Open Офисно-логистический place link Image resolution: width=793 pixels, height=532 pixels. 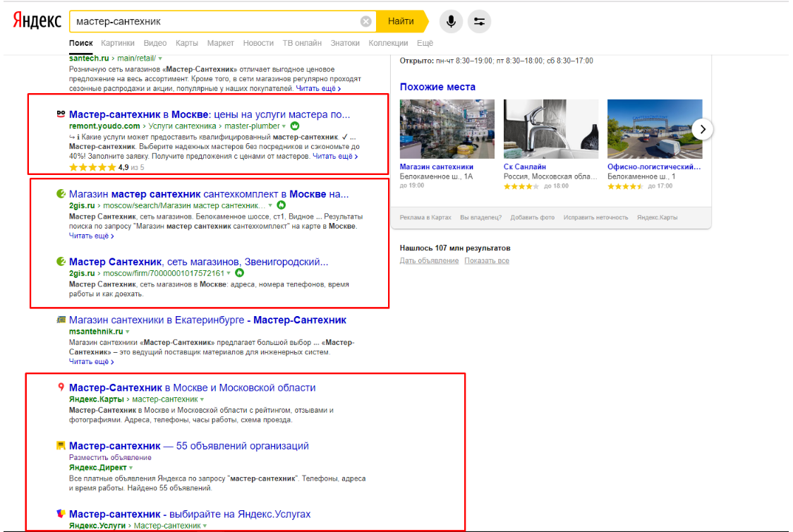coord(654,167)
